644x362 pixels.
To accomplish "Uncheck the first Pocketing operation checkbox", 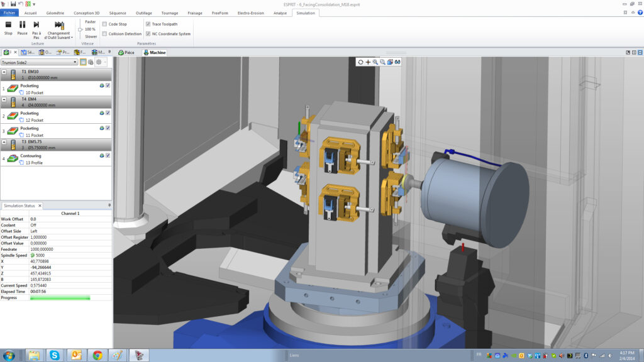I will [x=108, y=85].
